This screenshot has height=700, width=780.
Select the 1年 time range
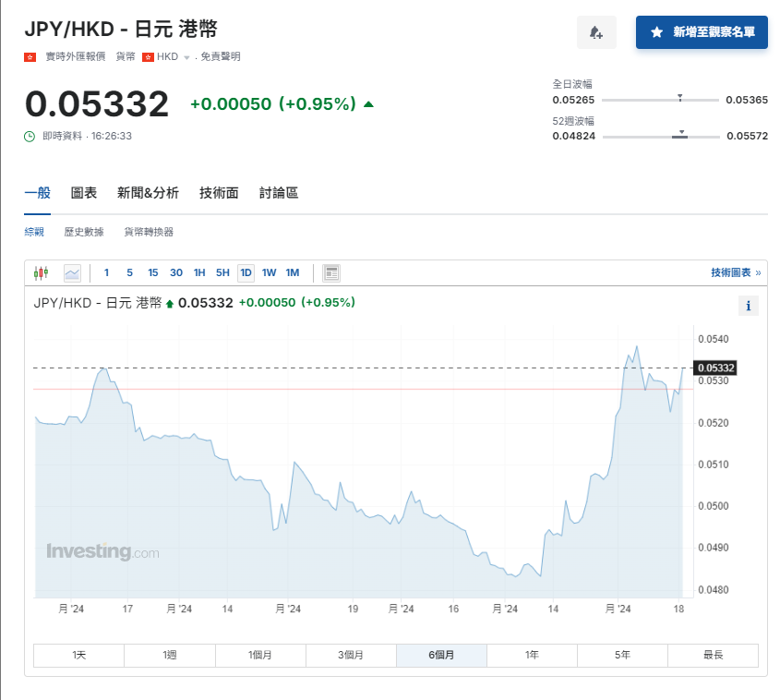tap(532, 655)
